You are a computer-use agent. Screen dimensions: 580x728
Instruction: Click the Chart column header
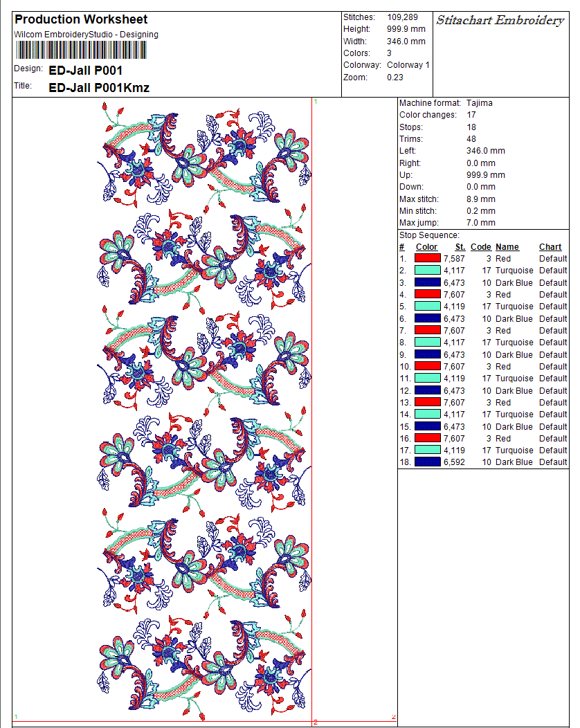(550, 247)
